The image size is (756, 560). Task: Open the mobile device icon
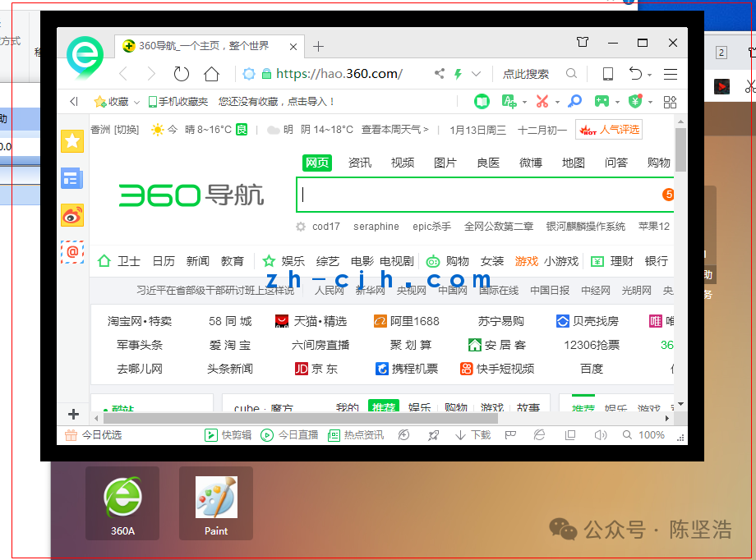608,74
